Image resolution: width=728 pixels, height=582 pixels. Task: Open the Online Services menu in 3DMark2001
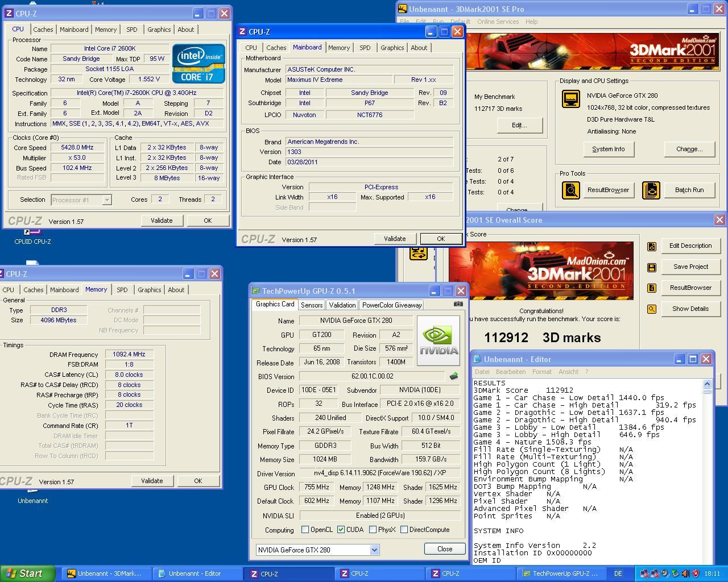[x=498, y=22]
